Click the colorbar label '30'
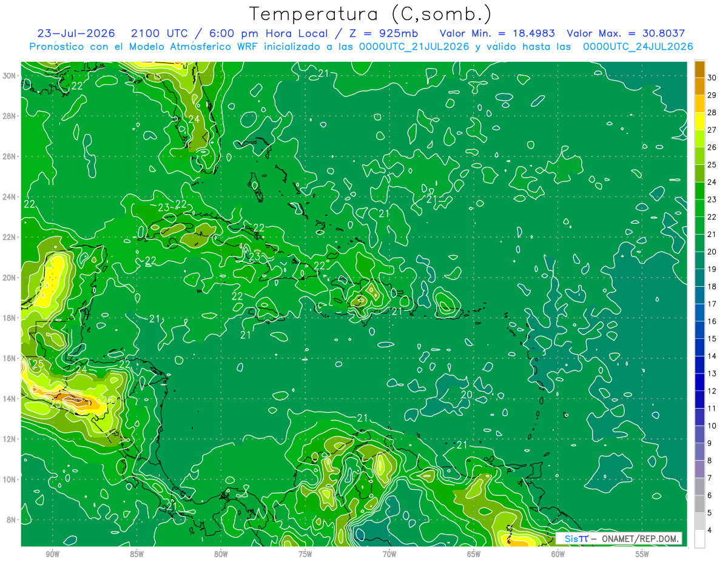Image resolution: width=728 pixels, height=562 pixels. (x=713, y=78)
